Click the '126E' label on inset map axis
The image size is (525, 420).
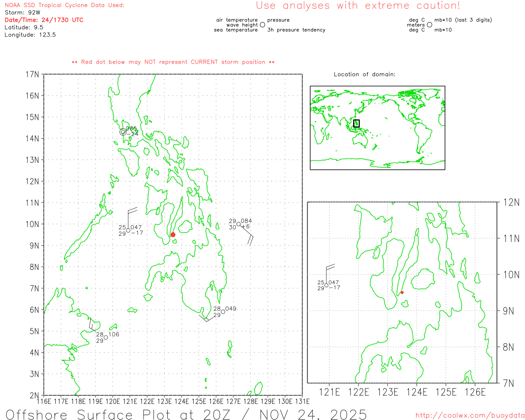[475, 393]
